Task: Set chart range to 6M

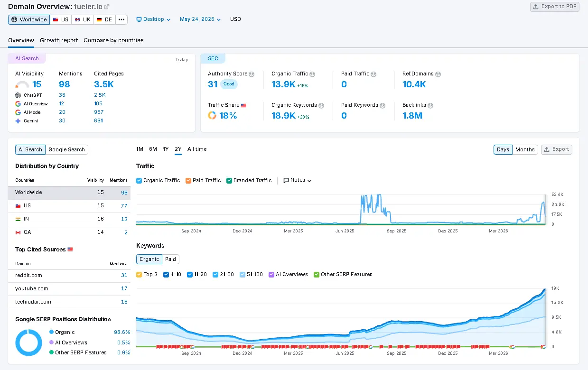Action: 153,149
